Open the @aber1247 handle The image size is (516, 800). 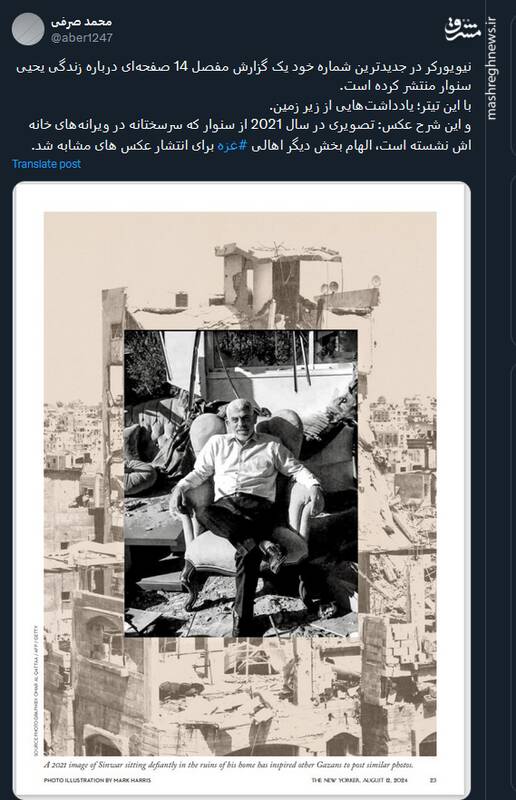coord(82,38)
